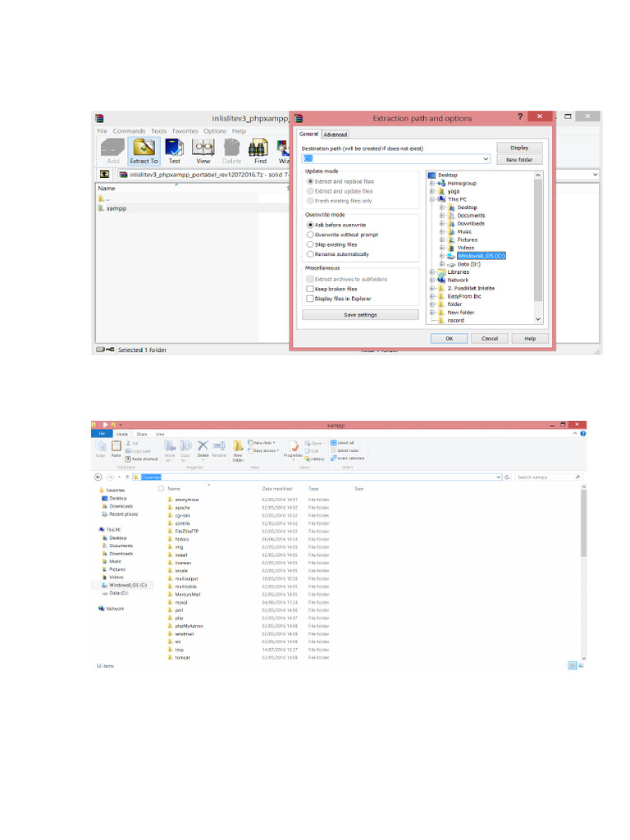This screenshot has width=630, height=840.
Task: Click New folder button in extraction dialog
Action: (519, 160)
